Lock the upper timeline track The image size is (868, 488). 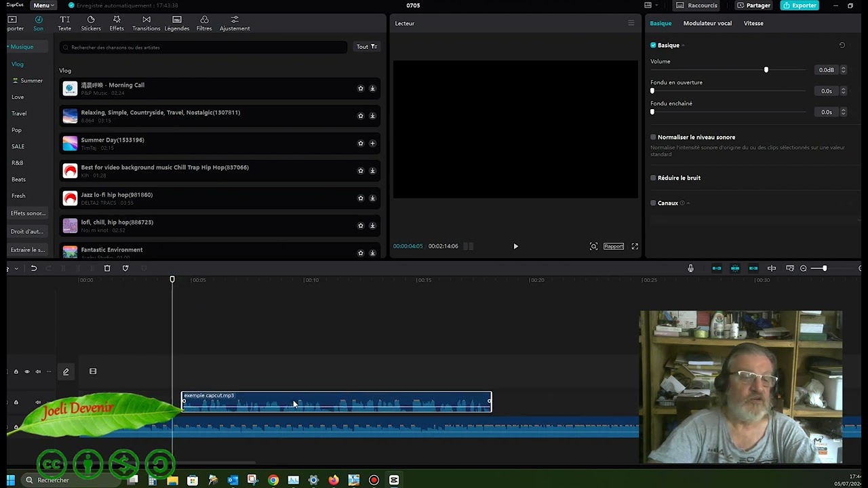[x=16, y=371]
